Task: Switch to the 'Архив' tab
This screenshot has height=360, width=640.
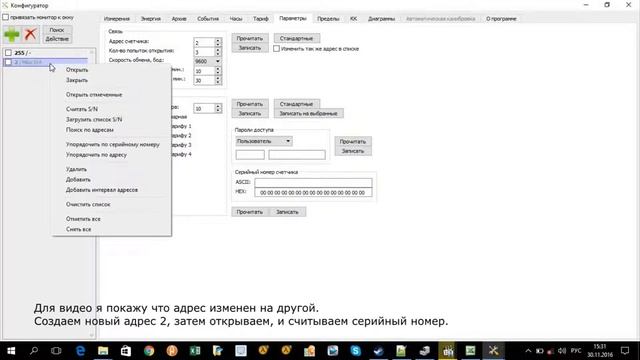Action: pyautogui.click(x=179, y=19)
